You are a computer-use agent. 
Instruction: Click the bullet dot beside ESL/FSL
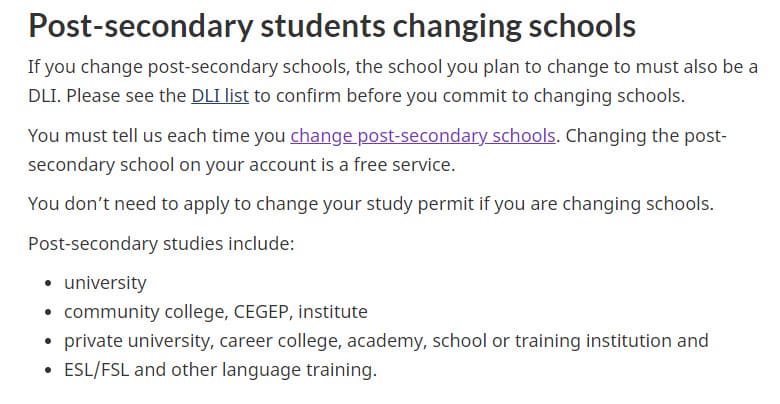(48, 370)
